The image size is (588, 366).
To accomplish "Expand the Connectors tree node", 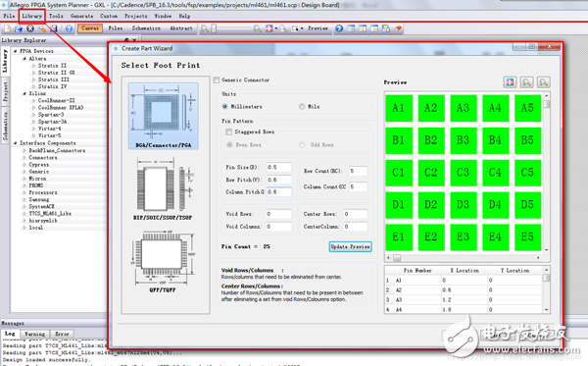I will tap(24, 158).
